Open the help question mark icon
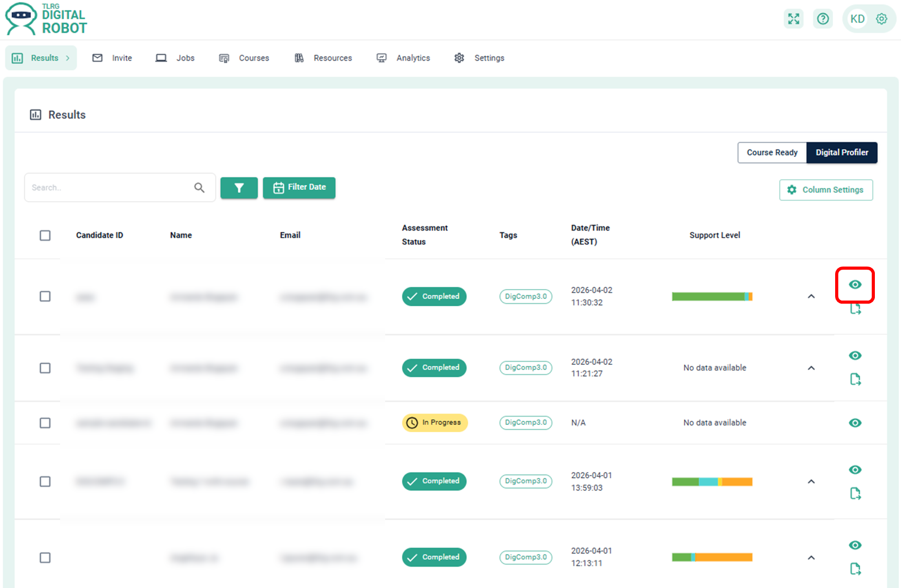 (823, 19)
